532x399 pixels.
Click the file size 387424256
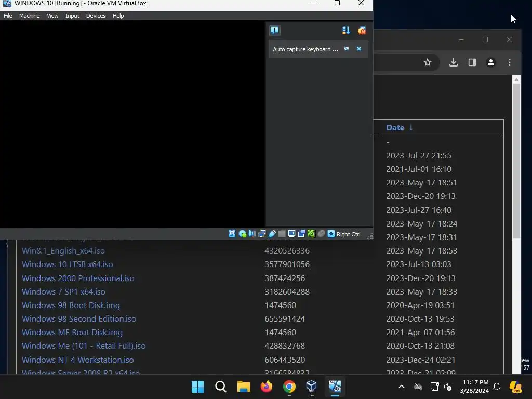285,278
